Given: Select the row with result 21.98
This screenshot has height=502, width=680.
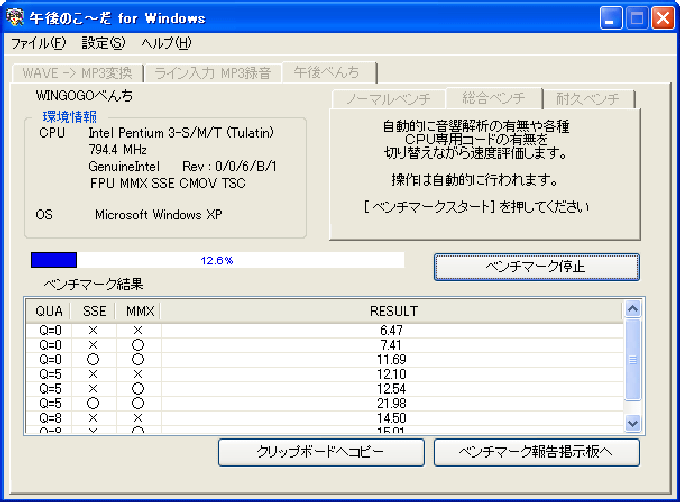Looking at the screenshot, I should [x=324, y=404].
